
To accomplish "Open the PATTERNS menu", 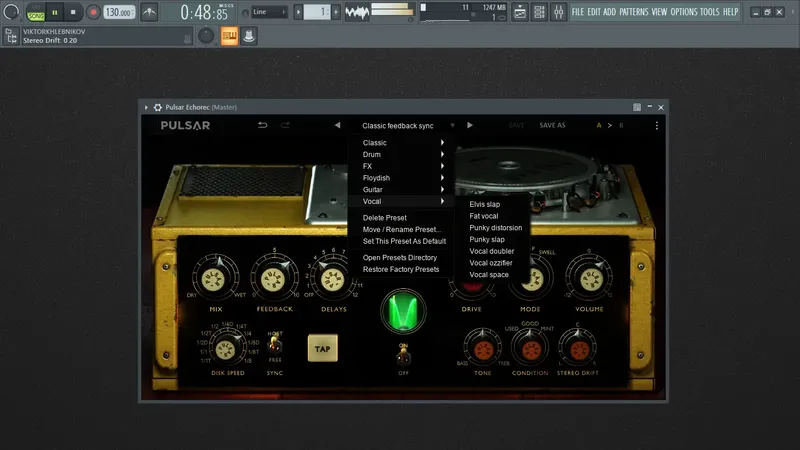I will [634, 12].
